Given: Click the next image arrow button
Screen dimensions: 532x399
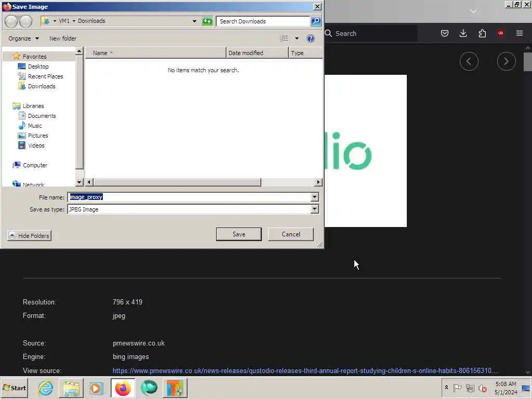Looking at the screenshot, I should [x=506, y=61].
